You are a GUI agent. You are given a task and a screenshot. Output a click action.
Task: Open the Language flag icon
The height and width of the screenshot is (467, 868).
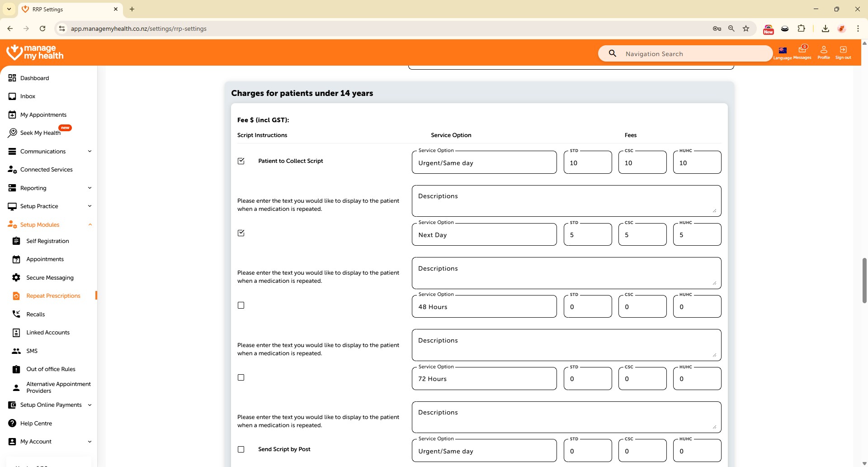tap(783, 51)
